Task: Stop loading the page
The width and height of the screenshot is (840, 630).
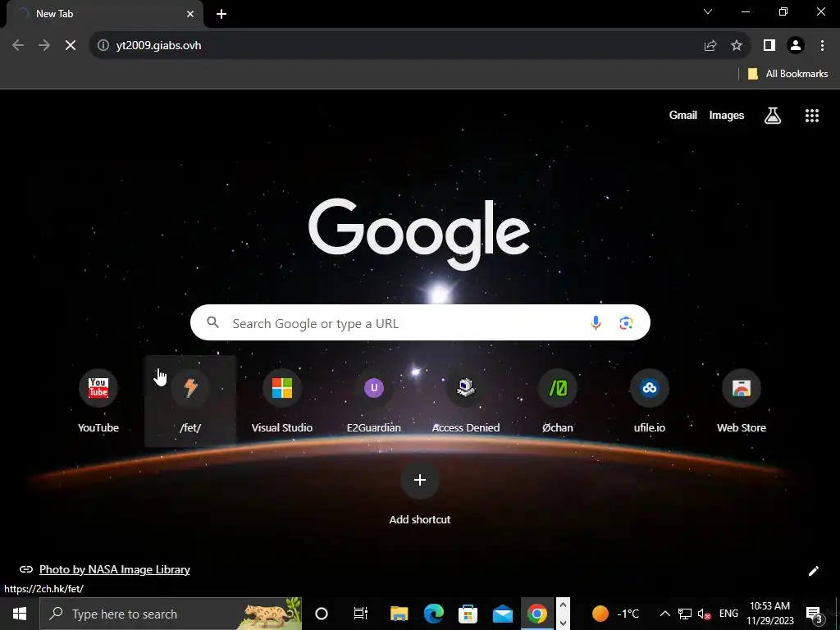Action: (x=71, y=46)
